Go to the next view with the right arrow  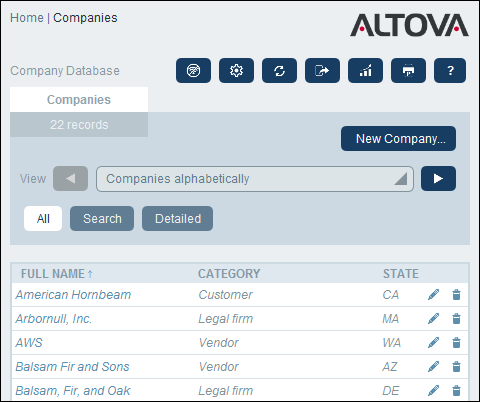(438, 179)
